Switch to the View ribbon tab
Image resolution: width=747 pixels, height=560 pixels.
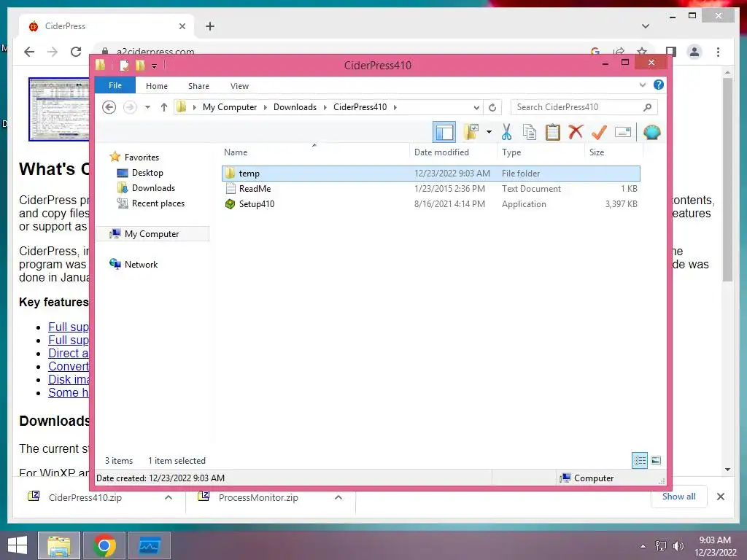pos(239,86)
